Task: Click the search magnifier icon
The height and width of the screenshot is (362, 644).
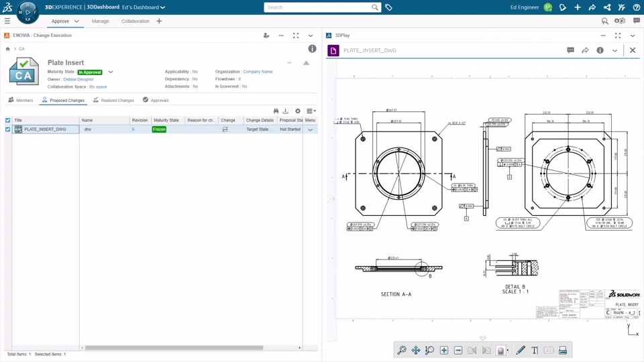Action: (x=374, y=7)
